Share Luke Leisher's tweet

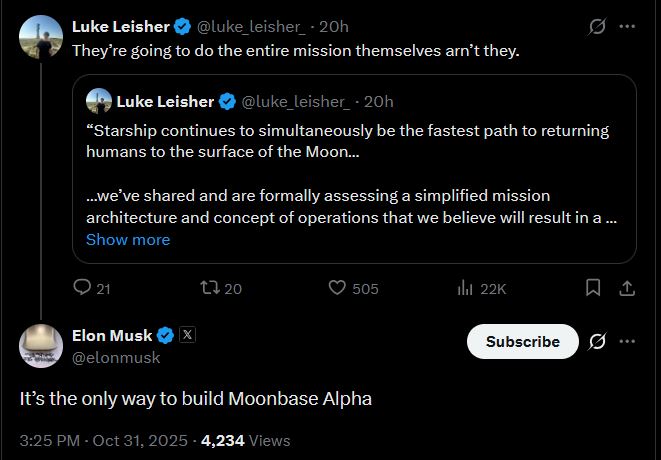(x=627, y=288)
